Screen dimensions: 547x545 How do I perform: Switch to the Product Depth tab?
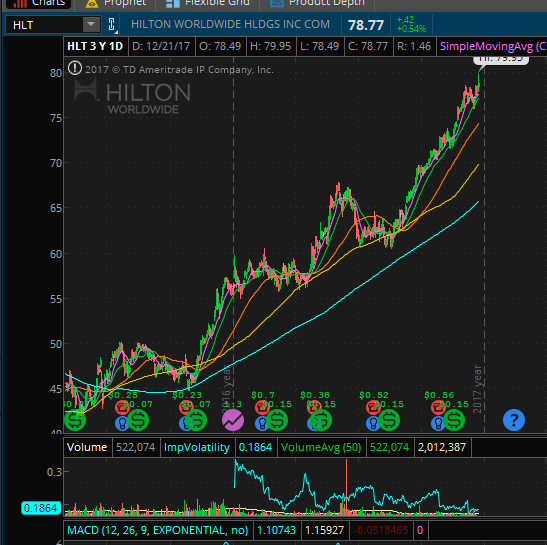tap(317, 3)
